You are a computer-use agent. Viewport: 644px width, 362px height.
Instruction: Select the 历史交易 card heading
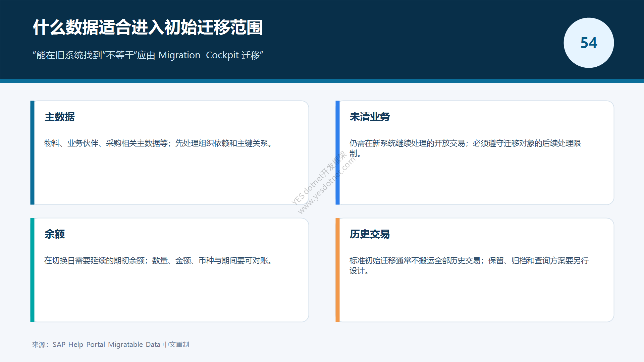click(x=370, y=234)
